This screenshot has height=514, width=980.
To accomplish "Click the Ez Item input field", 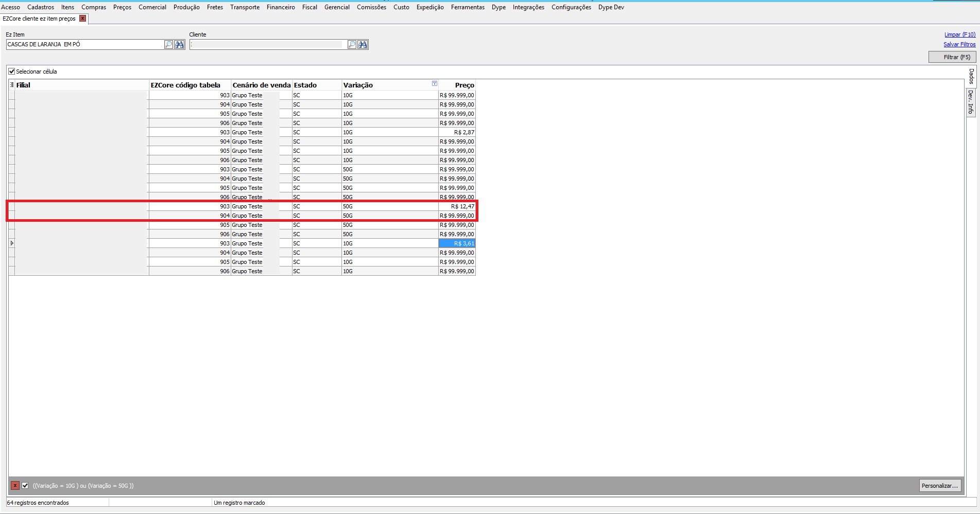I will coord(85,45).
